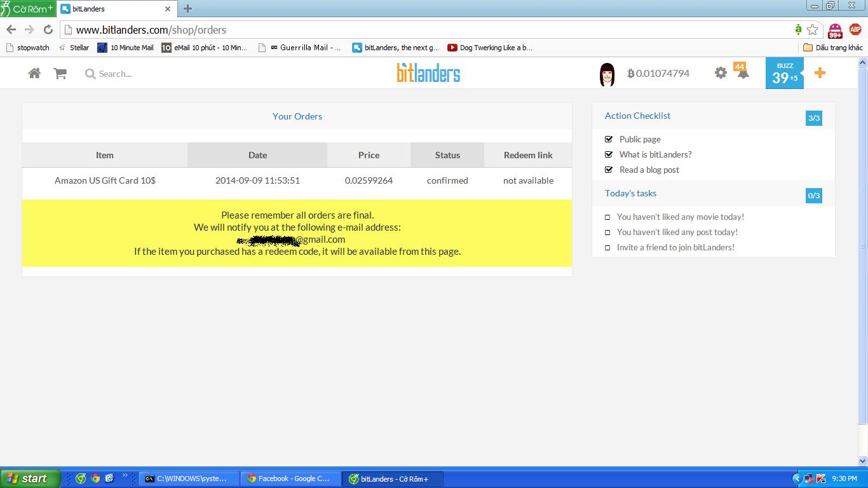
Task: Click the bitLanders logo in header
Action: 428,73
